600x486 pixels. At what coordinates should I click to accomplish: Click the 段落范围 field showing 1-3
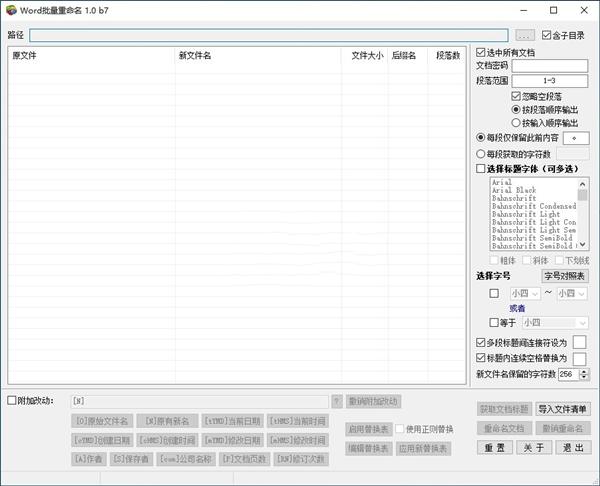549,81
